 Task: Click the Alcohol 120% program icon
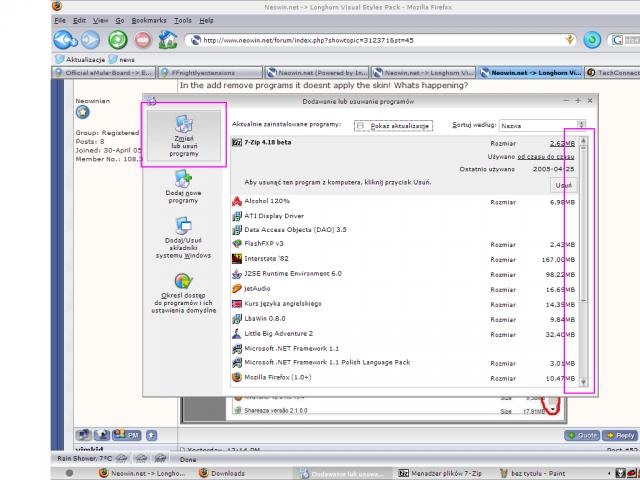point(237,201)
